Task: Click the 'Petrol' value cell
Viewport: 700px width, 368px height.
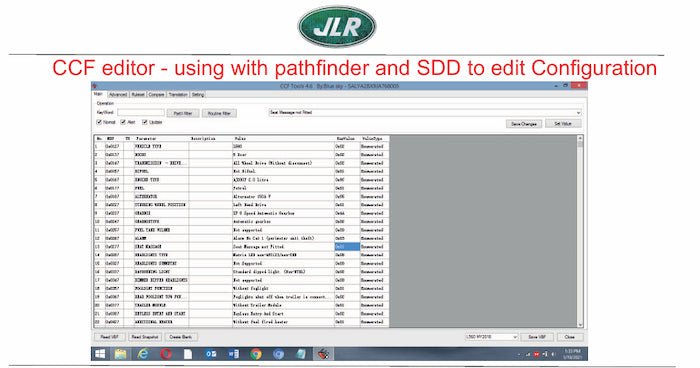Action: pyautogui.click(x=283, y=188)
